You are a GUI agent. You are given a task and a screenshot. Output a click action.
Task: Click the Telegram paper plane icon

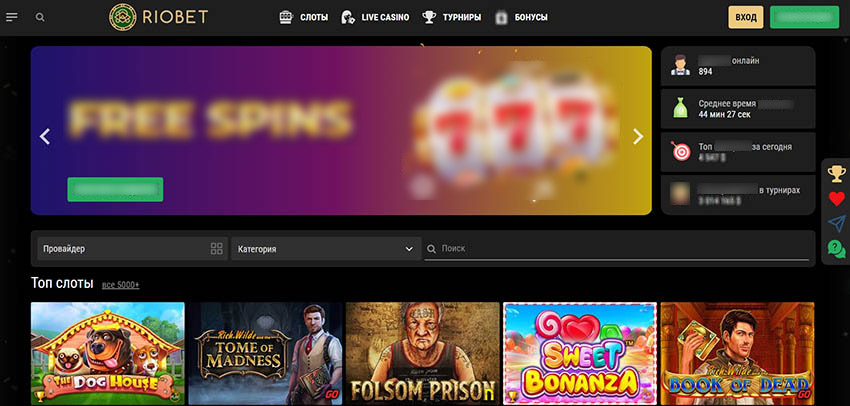[x=836, y=224]
